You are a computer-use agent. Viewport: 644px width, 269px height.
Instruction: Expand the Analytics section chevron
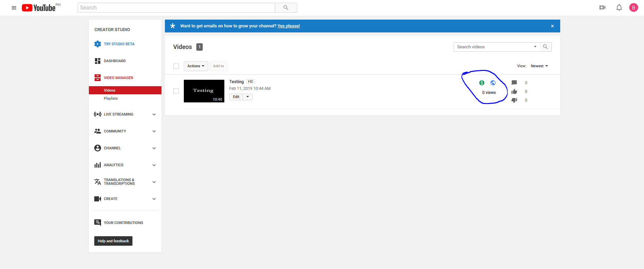[154, 165]
